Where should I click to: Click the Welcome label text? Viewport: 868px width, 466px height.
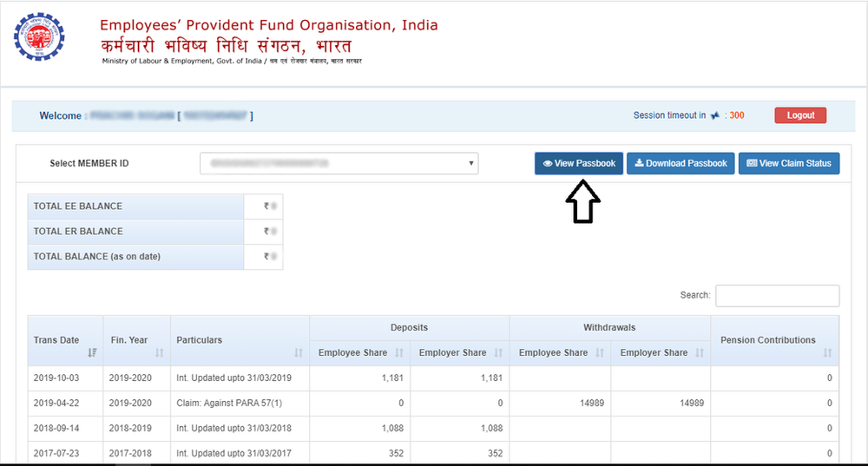61,115
